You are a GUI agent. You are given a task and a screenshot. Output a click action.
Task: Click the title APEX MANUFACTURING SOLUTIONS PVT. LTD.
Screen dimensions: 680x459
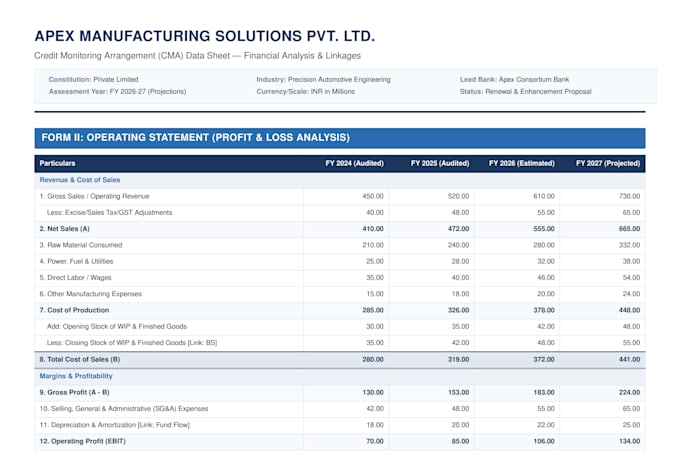(205, 36)
